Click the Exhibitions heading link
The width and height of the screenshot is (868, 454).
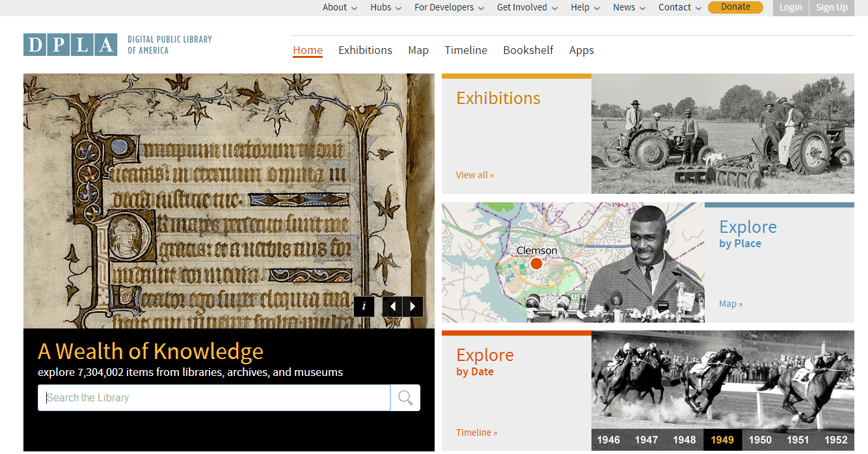tap(498, 98)
